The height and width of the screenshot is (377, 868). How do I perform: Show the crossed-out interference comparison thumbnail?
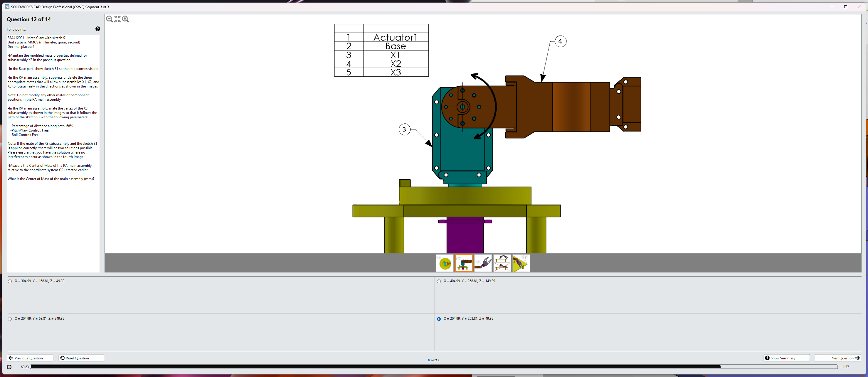(x=502, y=263)
